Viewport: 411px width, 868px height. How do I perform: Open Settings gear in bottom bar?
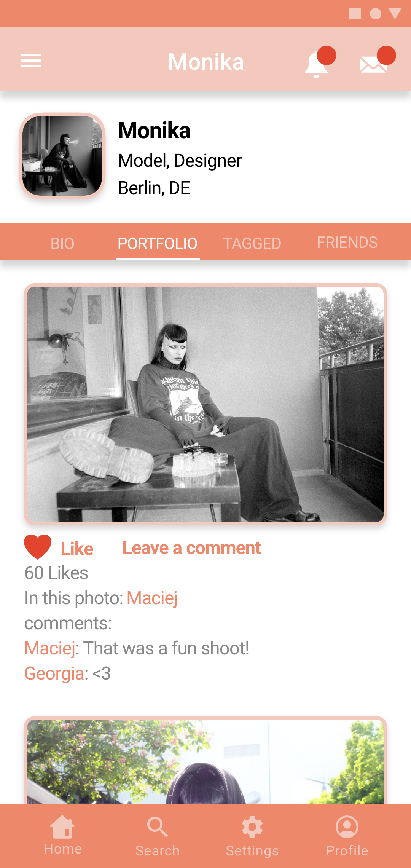pos(252,837)
